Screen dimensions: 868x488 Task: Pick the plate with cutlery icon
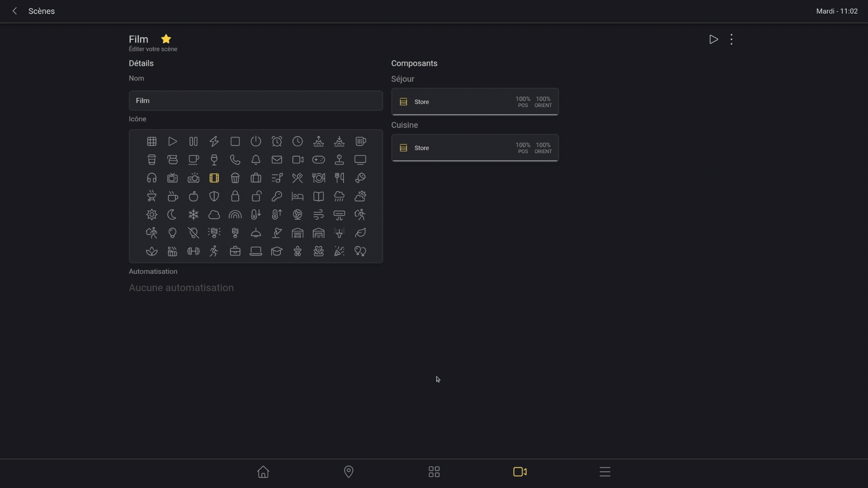319,178
